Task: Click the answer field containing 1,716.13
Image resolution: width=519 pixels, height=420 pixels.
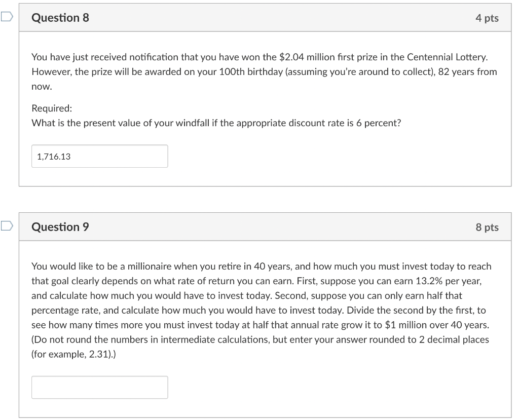Action: point(99,156)
